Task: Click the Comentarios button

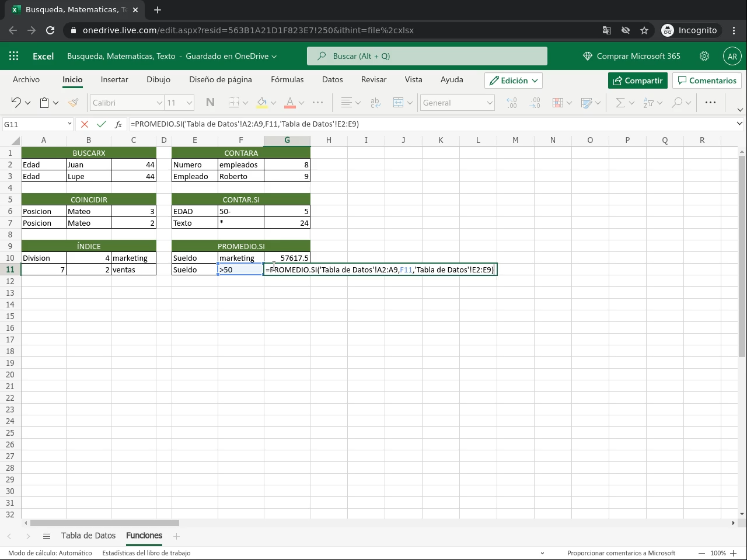Action: point(707,80)
